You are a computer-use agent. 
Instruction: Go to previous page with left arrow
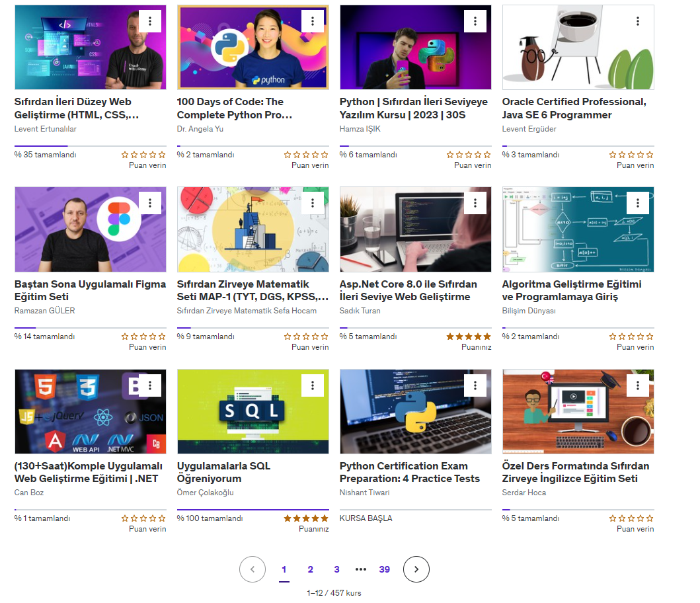point(253,569)
